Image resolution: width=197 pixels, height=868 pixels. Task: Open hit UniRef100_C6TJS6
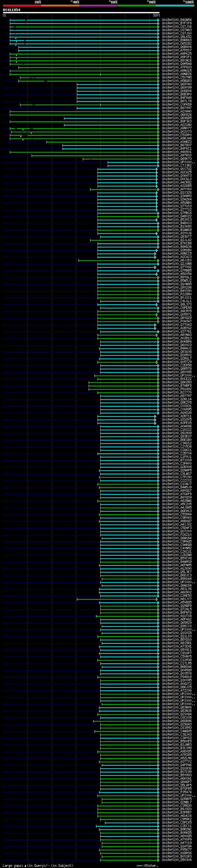click(x=177, y=26)
